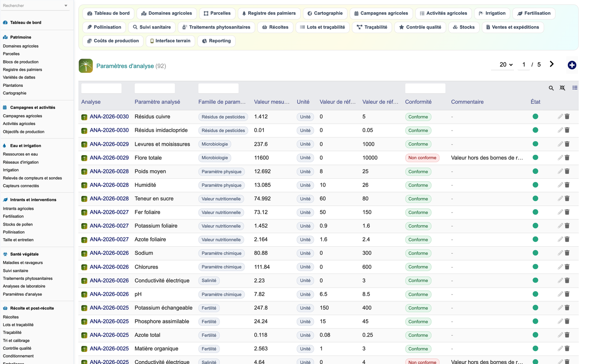The image size is (589, 364).
Task: Expand the Rechercher dropdown arrow
Action: (66, 6)
